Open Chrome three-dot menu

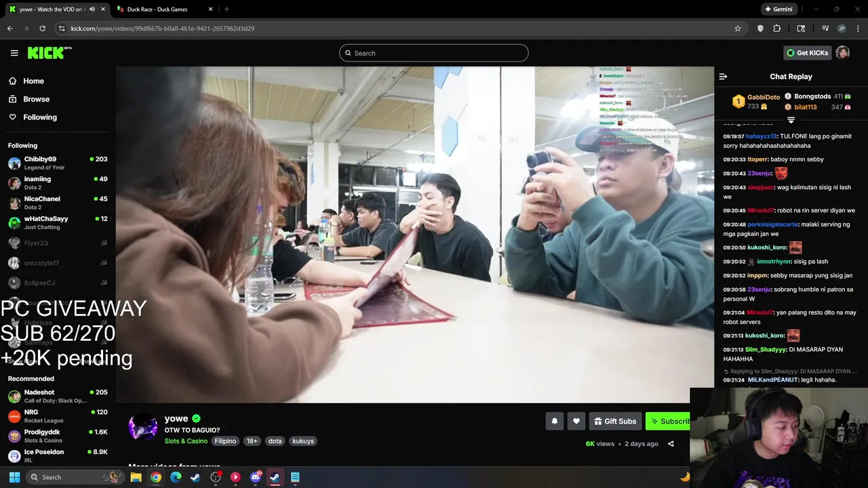tap(859, 28)
